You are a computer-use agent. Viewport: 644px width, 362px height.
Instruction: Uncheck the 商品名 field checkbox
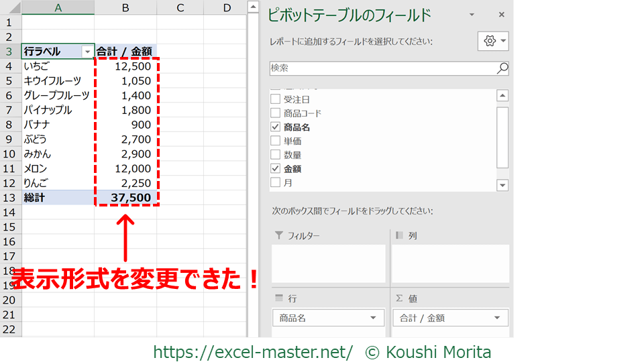pyautogui.click(x=275, y=127)
